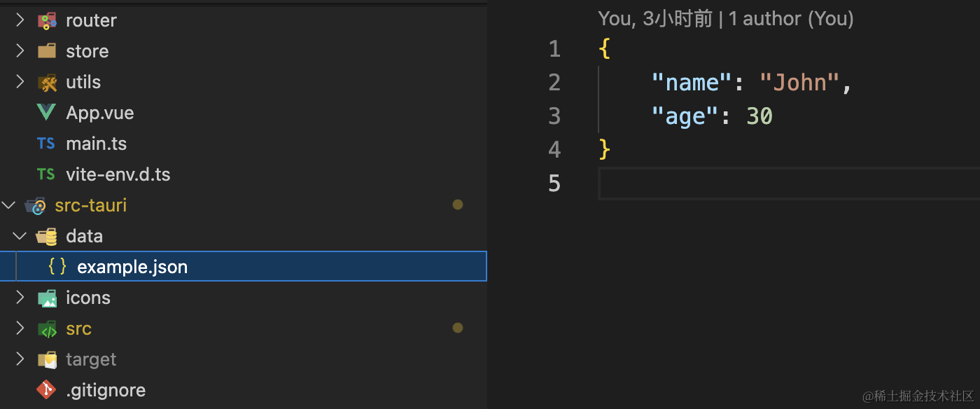Click the Vue icon beside App.vue
Image resolution: width=980 pixels, height=409 pixels.
(x=46, y=113)
